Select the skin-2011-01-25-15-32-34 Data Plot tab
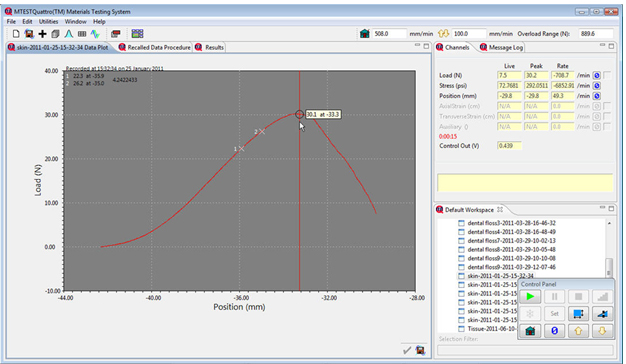This screenshot has height=364, width=626. point(58,47)
